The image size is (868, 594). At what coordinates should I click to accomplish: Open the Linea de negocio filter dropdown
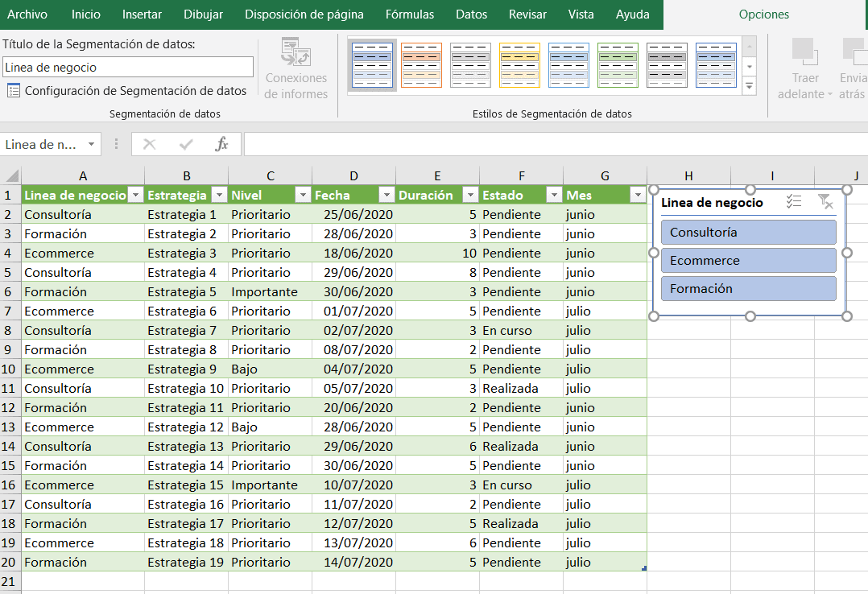(x=135, y=195)
